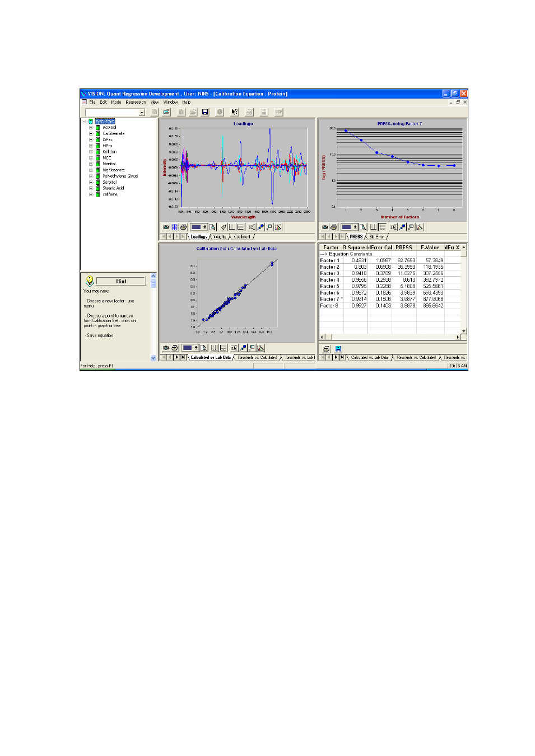Expand the AcDiSol tree node
Image resolution: width=535 pixels, height=756 pixels.
91,128
